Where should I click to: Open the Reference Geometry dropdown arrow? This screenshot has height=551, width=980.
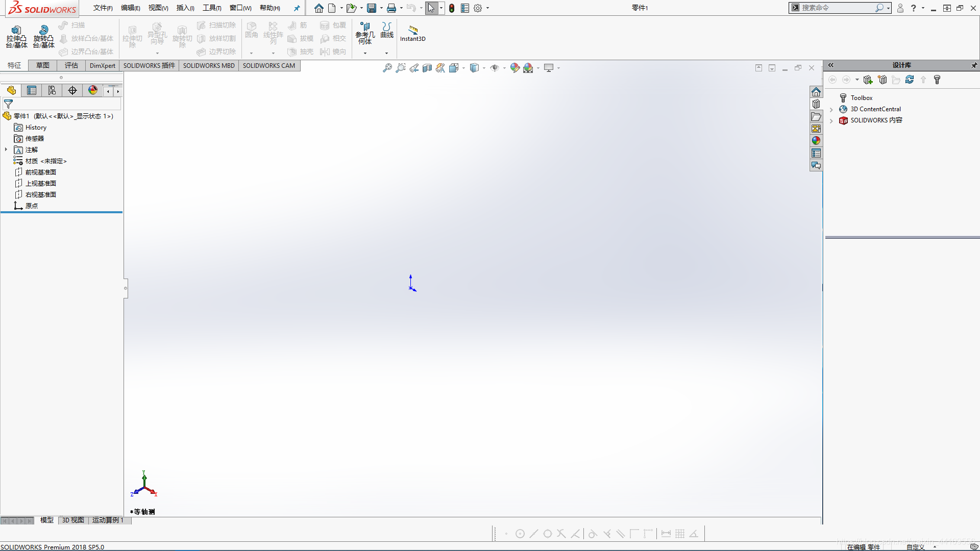pyautogui.click(x=365, y=53)
